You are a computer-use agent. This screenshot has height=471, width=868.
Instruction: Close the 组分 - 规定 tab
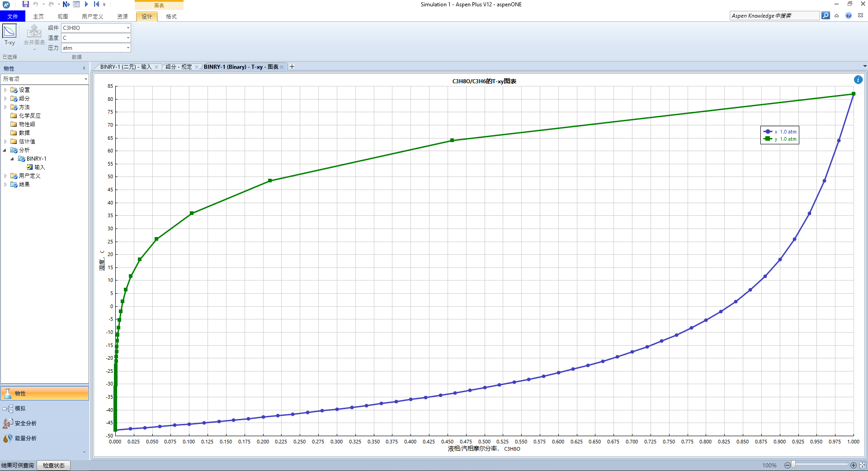coord(197,67)
